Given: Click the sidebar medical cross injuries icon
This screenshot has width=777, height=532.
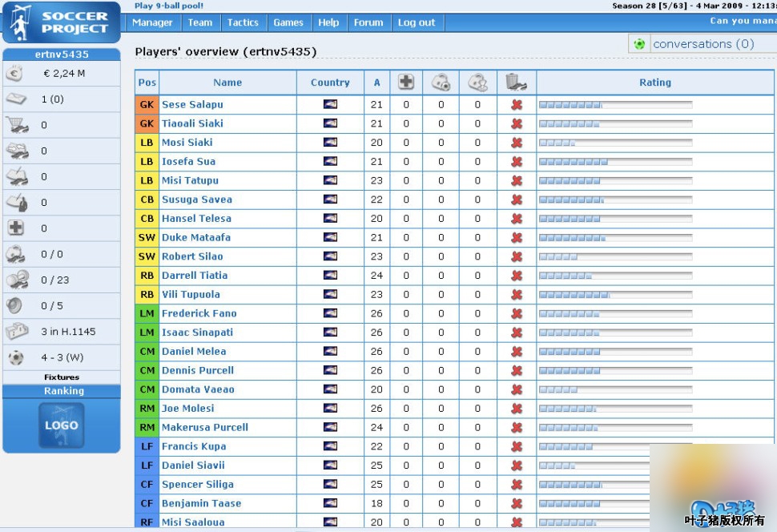Looking at the screenshot, I should [x=15, y=228].
